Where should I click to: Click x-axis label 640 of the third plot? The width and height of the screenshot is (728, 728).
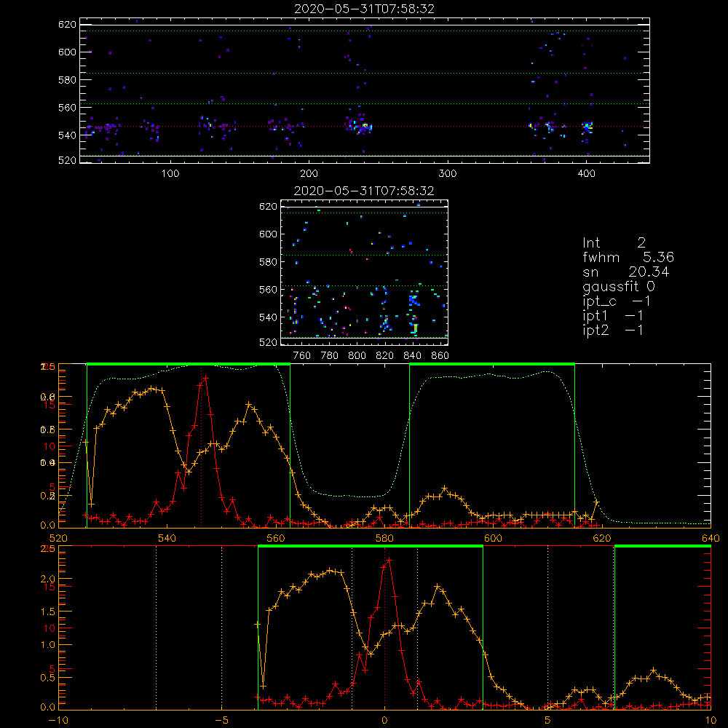pos(711,538)
